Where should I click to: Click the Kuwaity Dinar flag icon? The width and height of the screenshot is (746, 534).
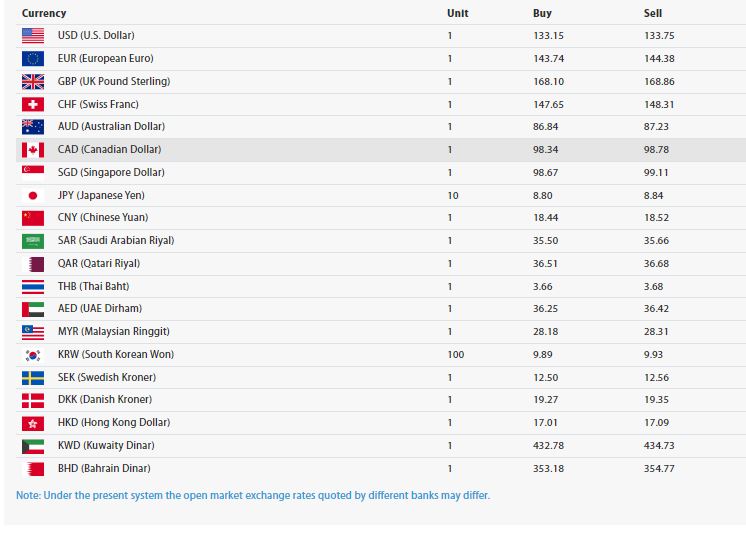pos(33,446)
